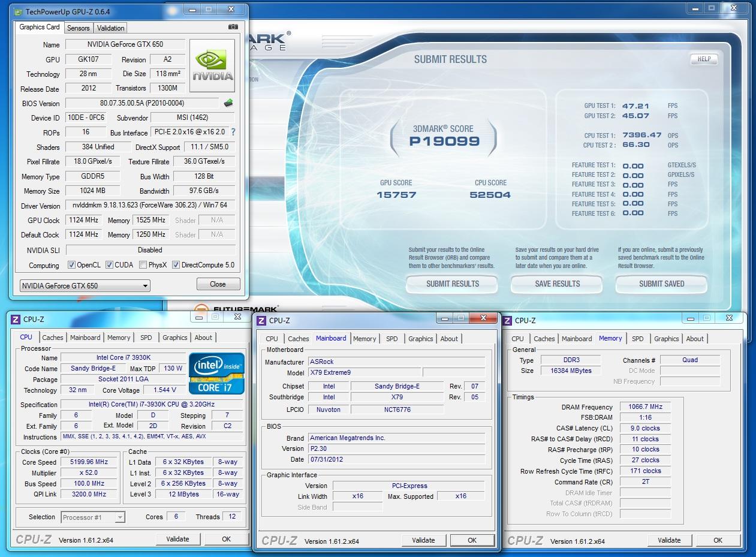The width and height of the screenshot is (756, 557).
Task: Click SAVE RESULTS in 3DMark
Action: coord(557,284)
